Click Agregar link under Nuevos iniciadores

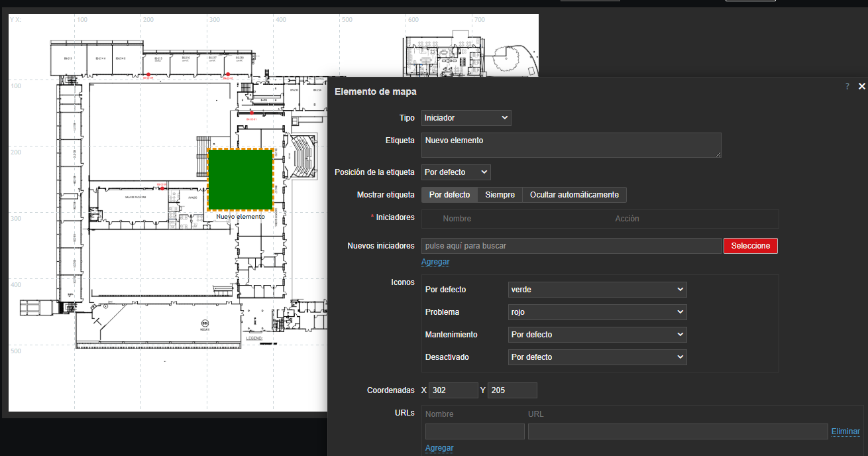pos(435,262)
